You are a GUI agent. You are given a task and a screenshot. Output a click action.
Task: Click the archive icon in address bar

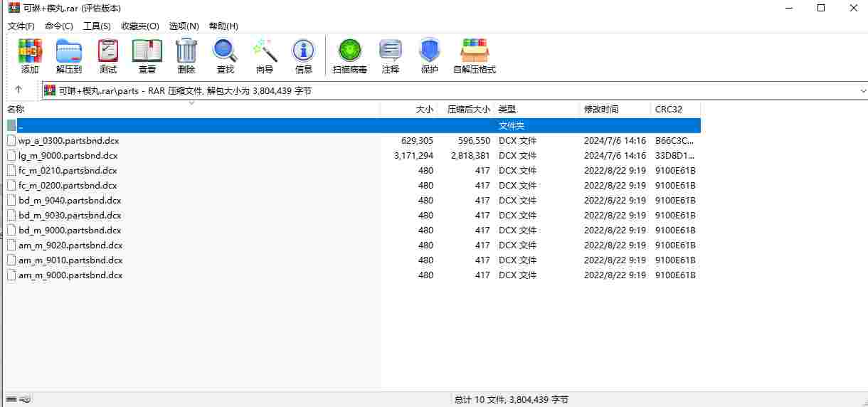(50, 90)
